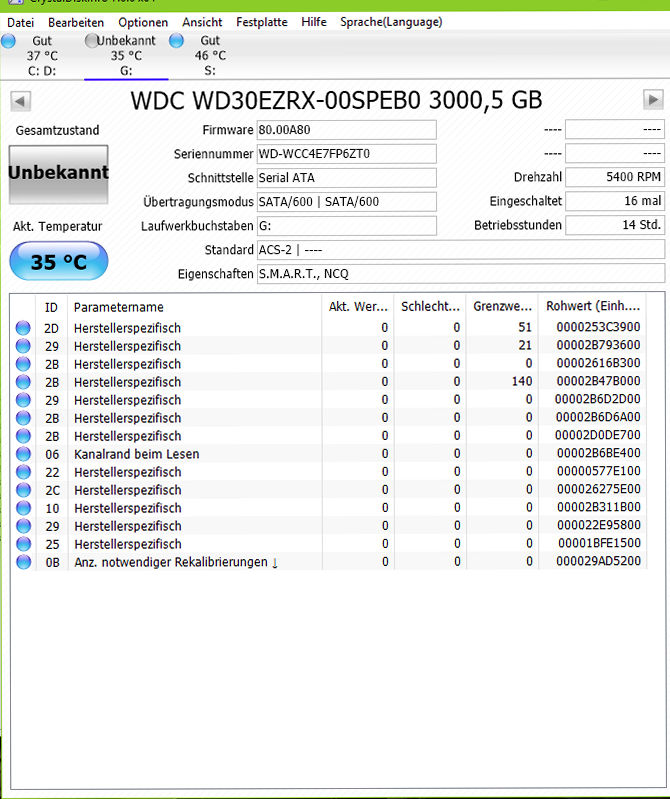Click the Seriennummer field
The width and height of the screenshot is (670, 799).
pos(346,154)
